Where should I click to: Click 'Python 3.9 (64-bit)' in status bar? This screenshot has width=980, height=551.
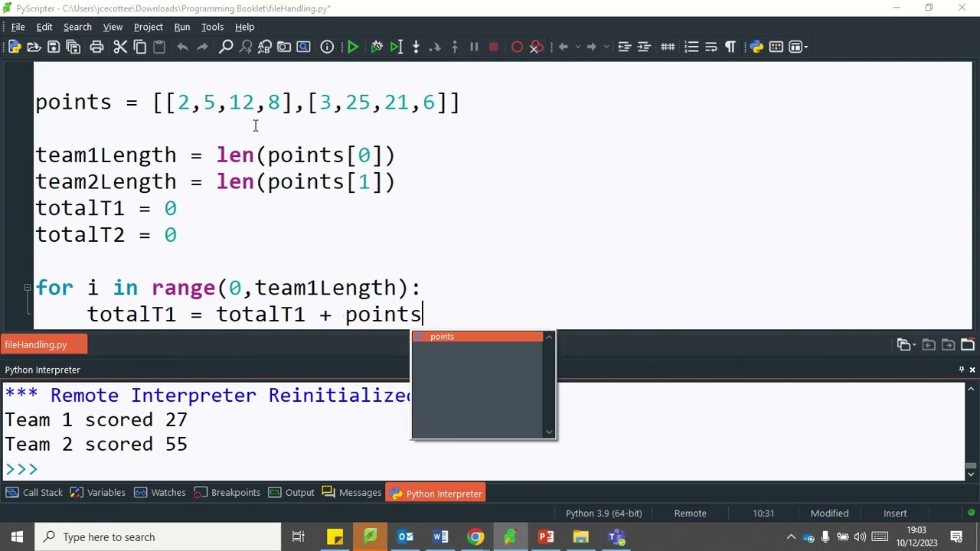pos(604,514)
